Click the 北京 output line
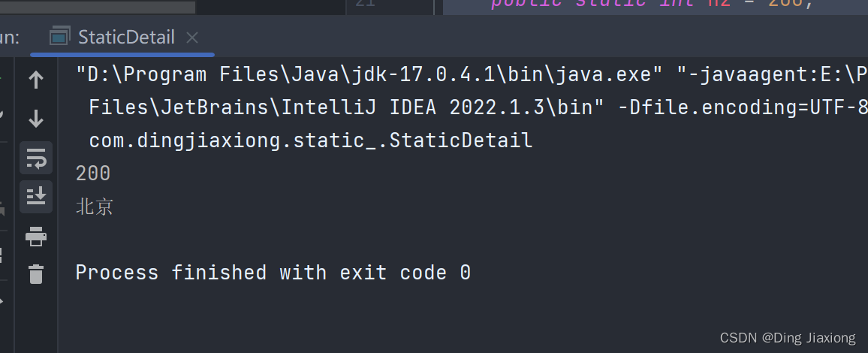Image resolution: width=868 pixels, height=353 pixels. click(95, 207)
